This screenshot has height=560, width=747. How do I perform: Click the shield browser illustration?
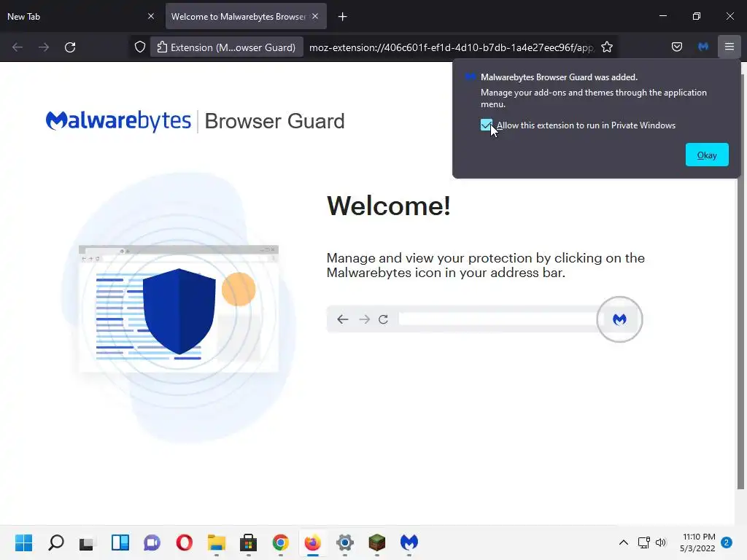click(x=179, y=308)
